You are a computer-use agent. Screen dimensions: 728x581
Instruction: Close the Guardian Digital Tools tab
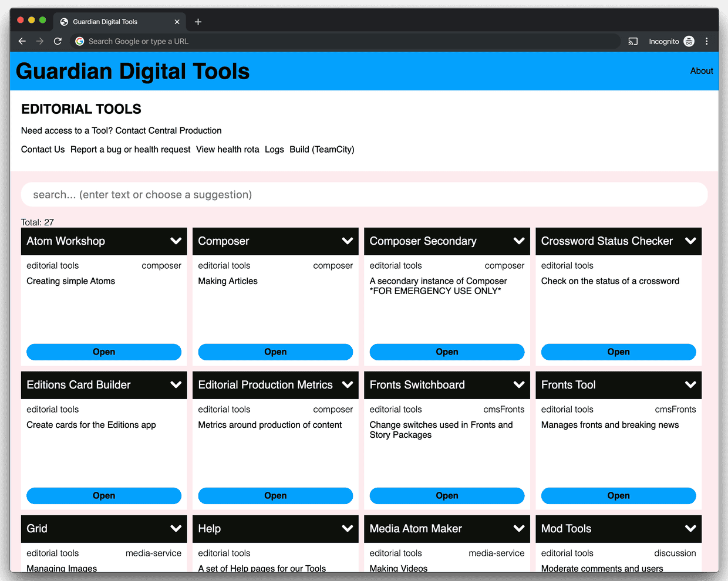177,22
